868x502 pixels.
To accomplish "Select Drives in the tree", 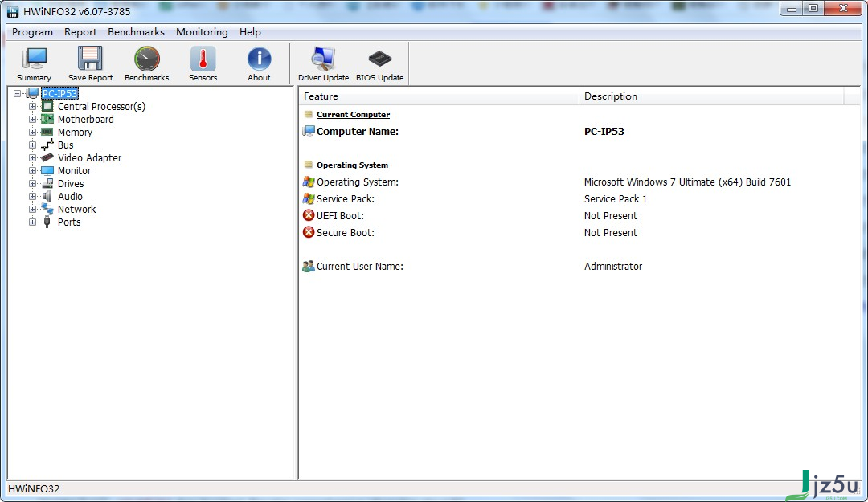I will (71, 183).
